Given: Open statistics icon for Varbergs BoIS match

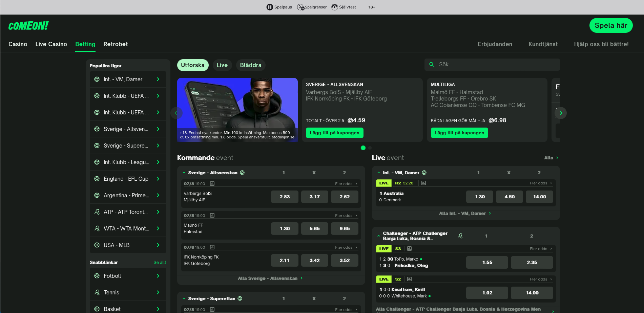Looking at the screenshot, I should click(212, 184).
